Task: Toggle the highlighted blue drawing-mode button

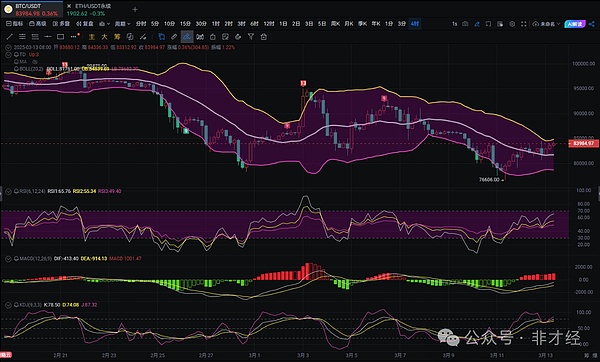Action: click(187, 37)
